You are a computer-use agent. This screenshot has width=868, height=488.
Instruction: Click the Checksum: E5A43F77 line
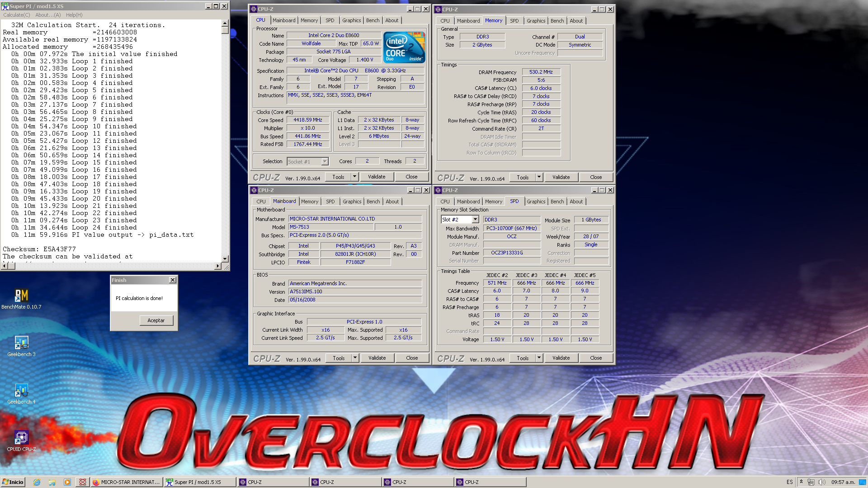pyautogui.click(x=39, y=249)
